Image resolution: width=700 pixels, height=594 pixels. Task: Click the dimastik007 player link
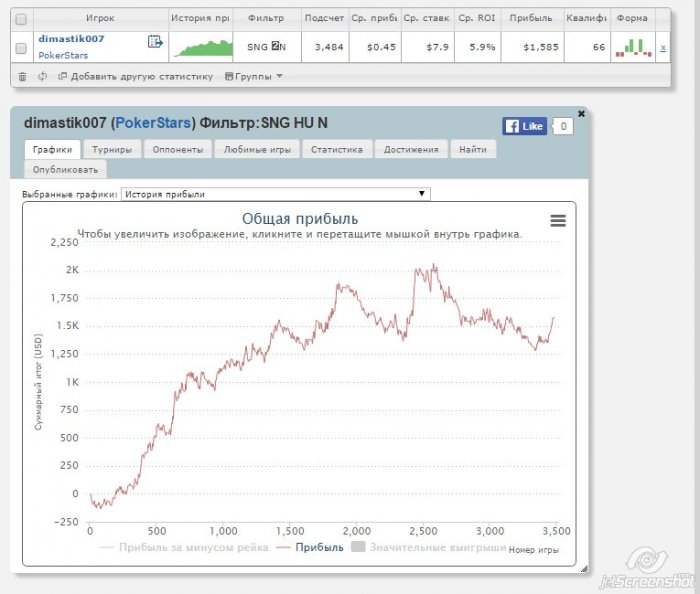71,39
